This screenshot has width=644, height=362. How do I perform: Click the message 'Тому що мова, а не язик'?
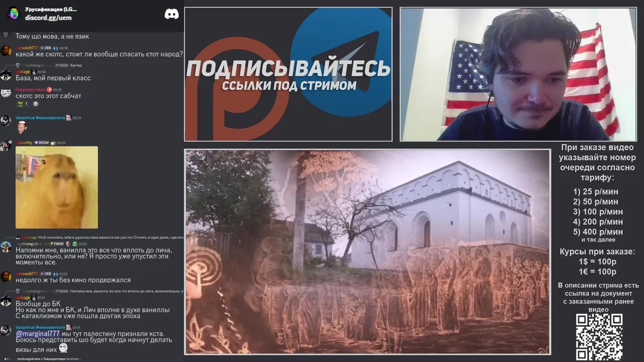(52, 36)
